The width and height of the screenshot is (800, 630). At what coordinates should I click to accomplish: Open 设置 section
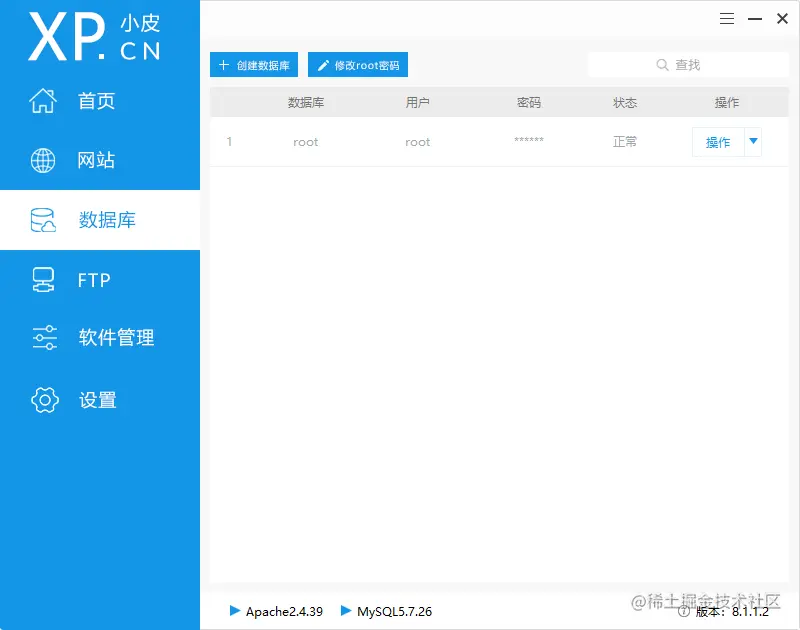pyautogui.click(x=100, y=400)
